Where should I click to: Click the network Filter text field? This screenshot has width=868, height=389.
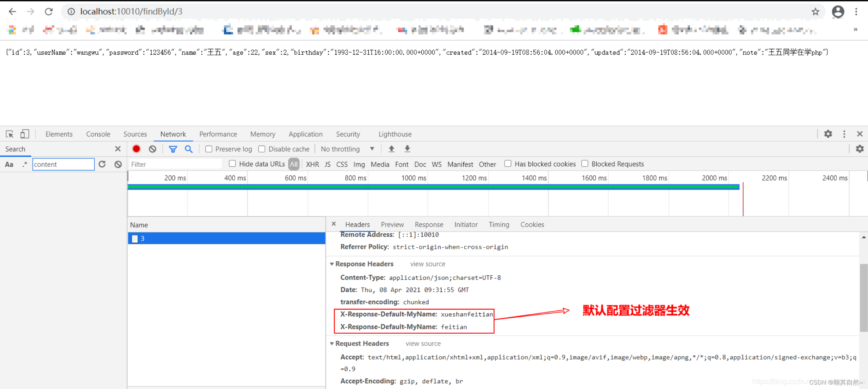pyautogui.click(x=175, y=164)
